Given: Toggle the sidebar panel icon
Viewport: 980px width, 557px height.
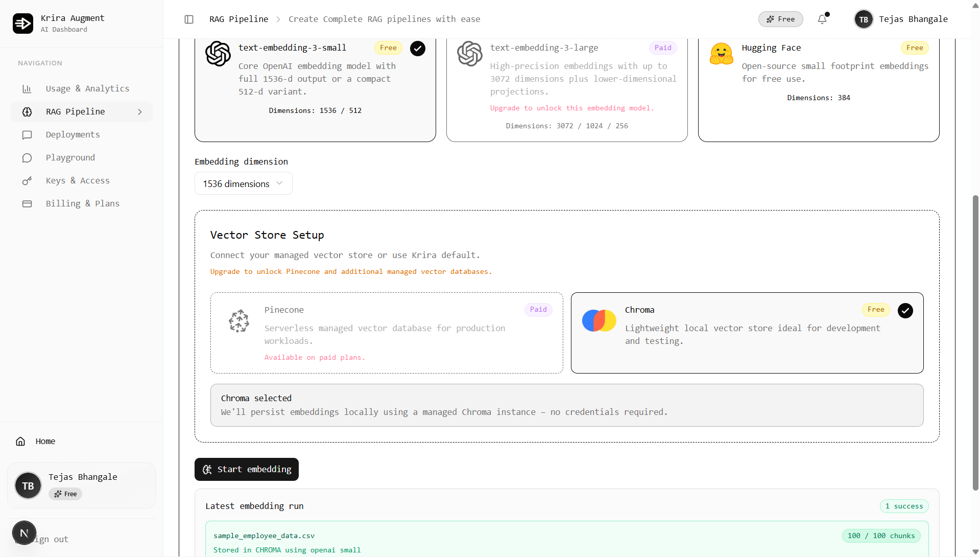Looking at the screenshot, I should click(x=189, y=19).
